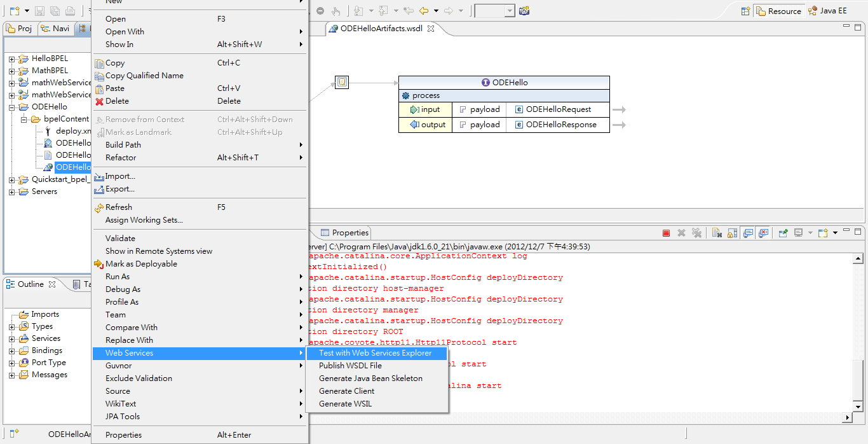Click the Pin Console icon

click(783, 233)
